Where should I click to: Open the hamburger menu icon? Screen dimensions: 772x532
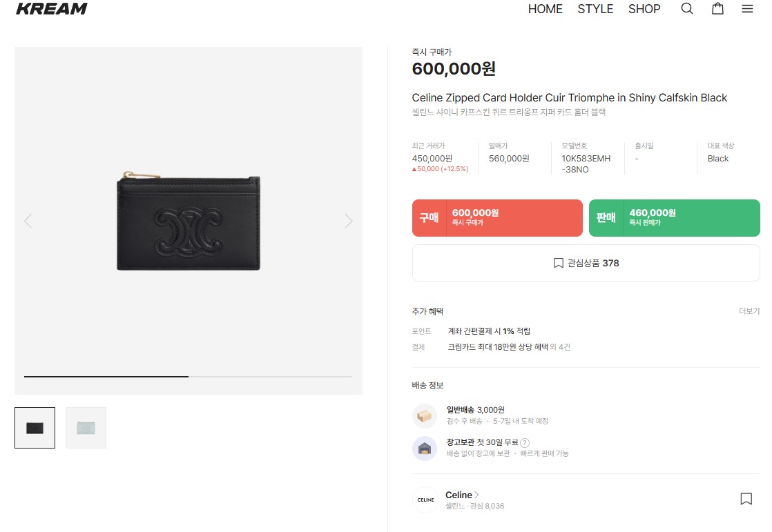(x=747, y=9)
